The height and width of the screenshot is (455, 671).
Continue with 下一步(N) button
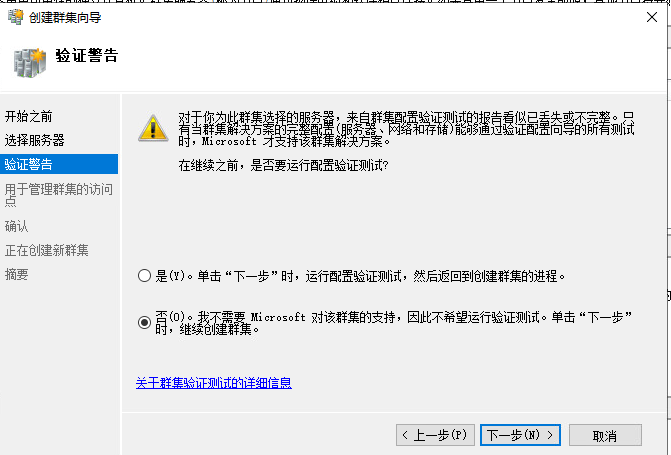coord(520,435)
